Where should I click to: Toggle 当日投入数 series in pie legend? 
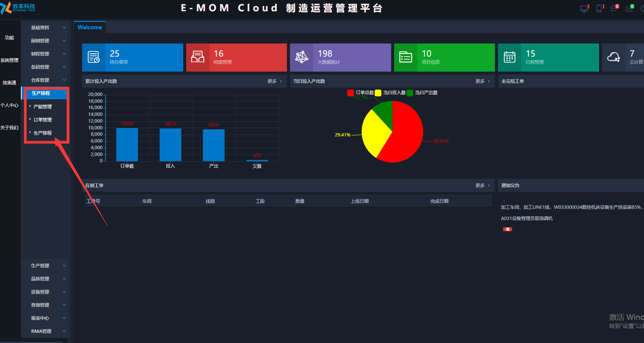390,93
